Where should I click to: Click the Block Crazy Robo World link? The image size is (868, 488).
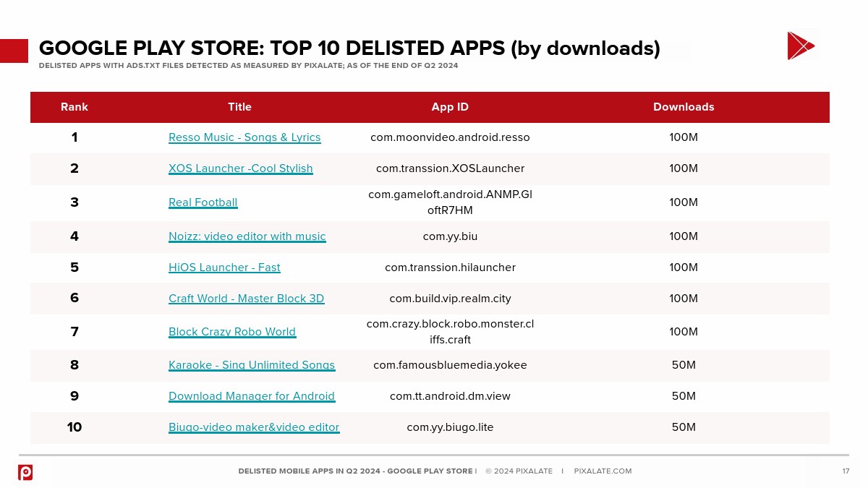point(231,332)
